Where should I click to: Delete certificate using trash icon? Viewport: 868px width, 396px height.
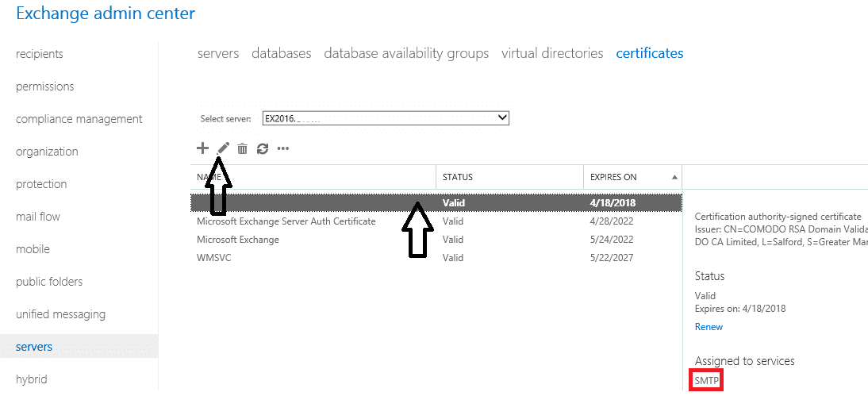pyautogui.click(x=243, y=148)
